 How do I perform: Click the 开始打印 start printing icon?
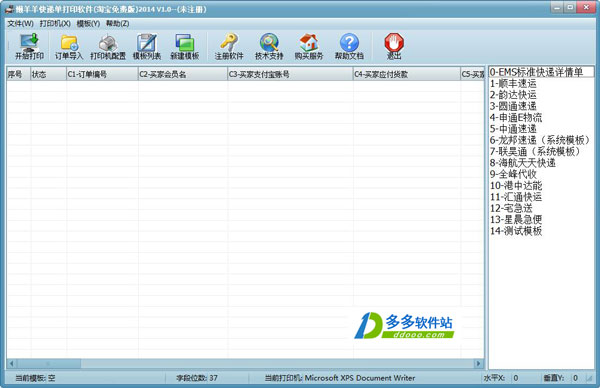tap(29, 46)
